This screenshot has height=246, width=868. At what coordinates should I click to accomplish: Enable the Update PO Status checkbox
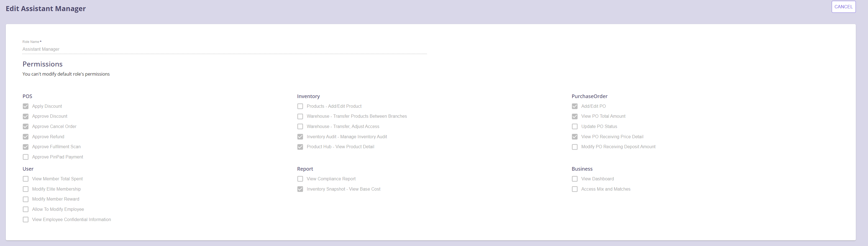[575, 126]
